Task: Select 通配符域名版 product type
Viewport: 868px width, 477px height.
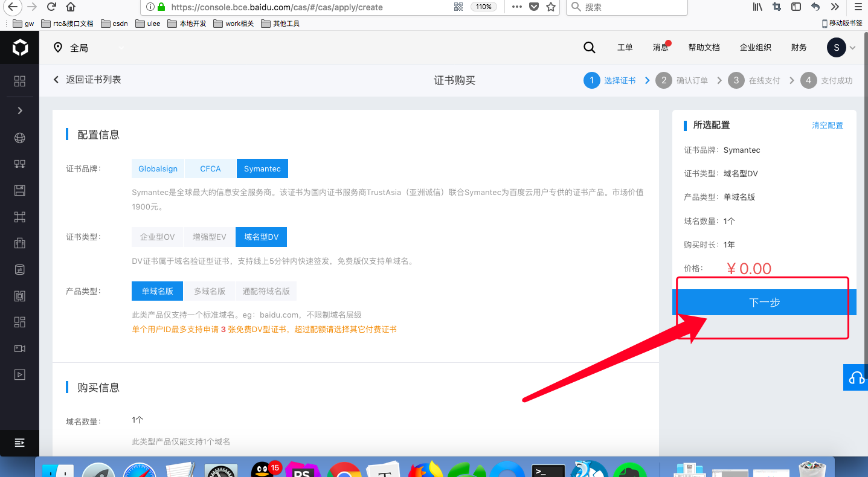Action: pos(266,291)
